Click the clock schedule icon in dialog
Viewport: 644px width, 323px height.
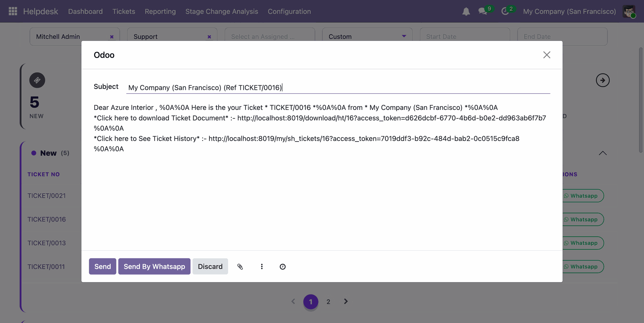[x=283, y=266]
